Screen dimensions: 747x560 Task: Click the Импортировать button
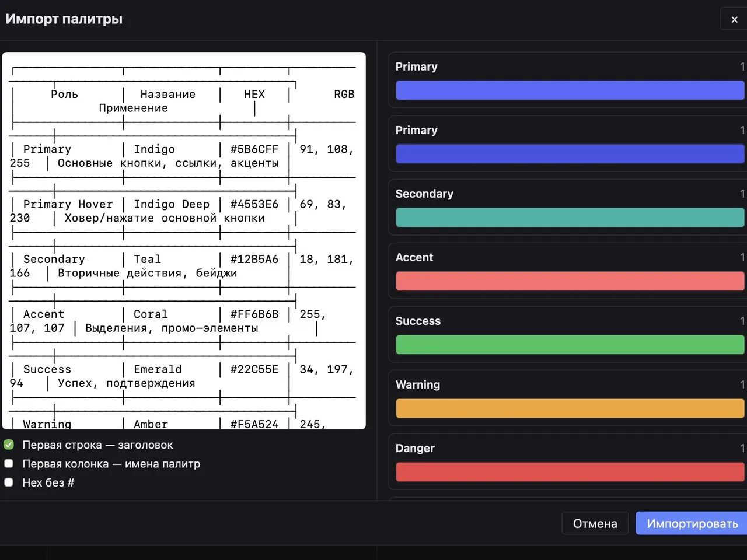[692, 523]
